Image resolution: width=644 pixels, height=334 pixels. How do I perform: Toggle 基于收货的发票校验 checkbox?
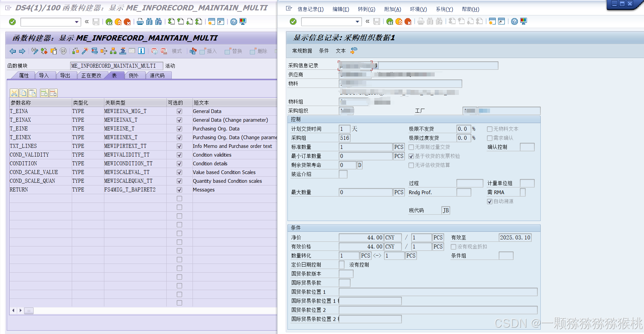pos(411,156)
